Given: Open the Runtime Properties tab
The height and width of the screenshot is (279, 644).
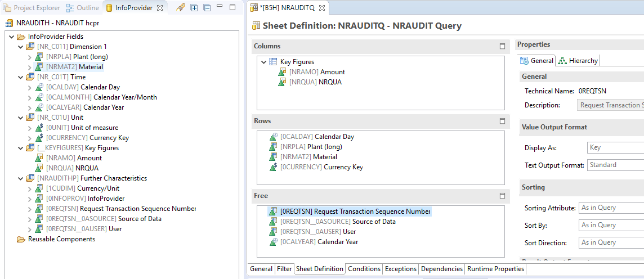Looking at the screenshot, I should point(496,269).
